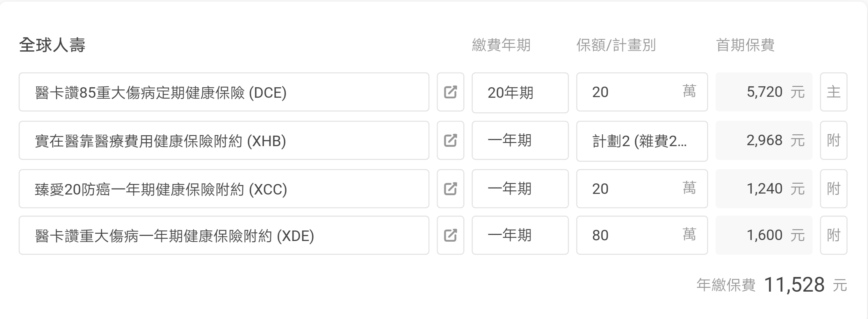Viewport: 868px width, 319px height.
Task: Open 一年期 dropdown in XDE row
Action: pyautogui.click(x=520, y=235)
